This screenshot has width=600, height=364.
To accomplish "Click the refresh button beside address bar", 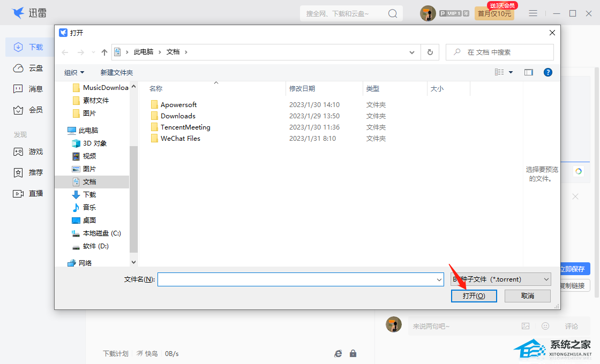I will (x=430, y=52).
